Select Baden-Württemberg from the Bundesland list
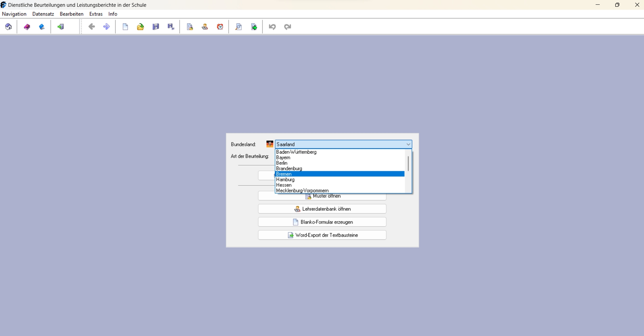 [x=340, y=152]
